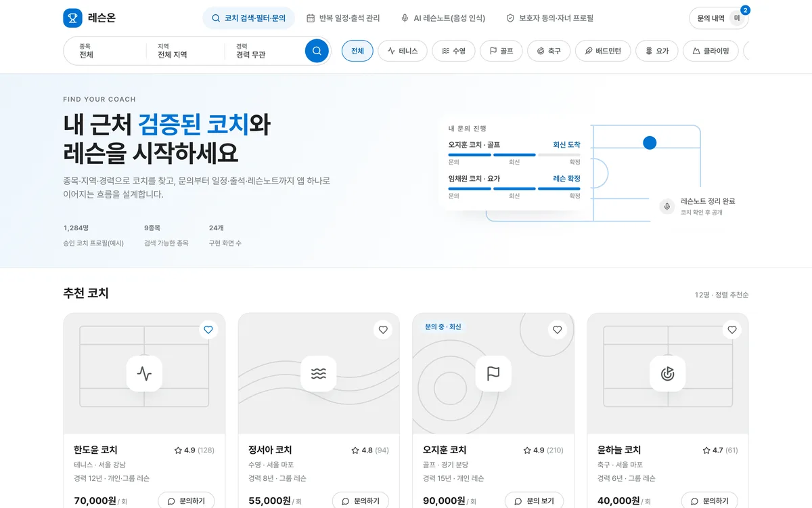Click 테니스 · 서울 강남 text
The image size is (812, 508).
coord(99,465)
